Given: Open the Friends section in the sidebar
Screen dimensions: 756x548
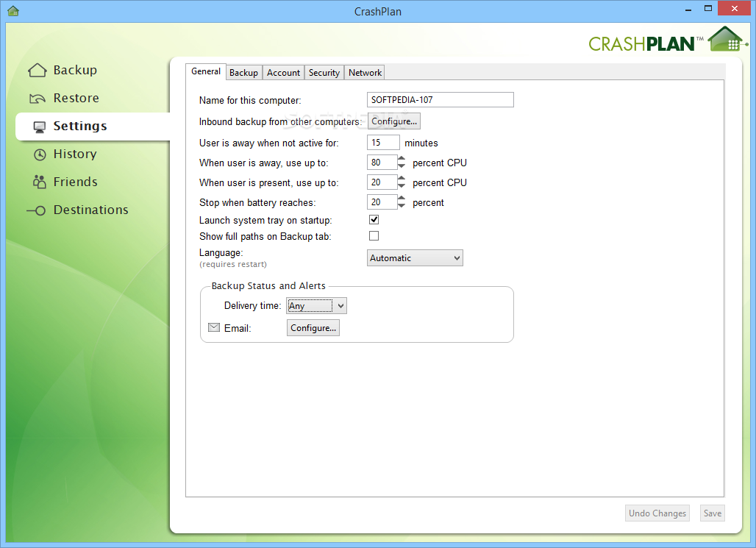Looking at the screenshot, I should pos(75,182).
